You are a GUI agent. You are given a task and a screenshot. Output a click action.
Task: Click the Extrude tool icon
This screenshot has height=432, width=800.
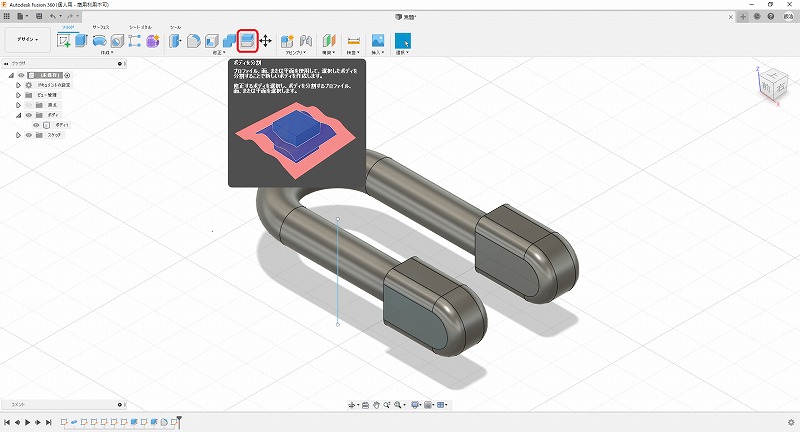click(x=81, y=41)
